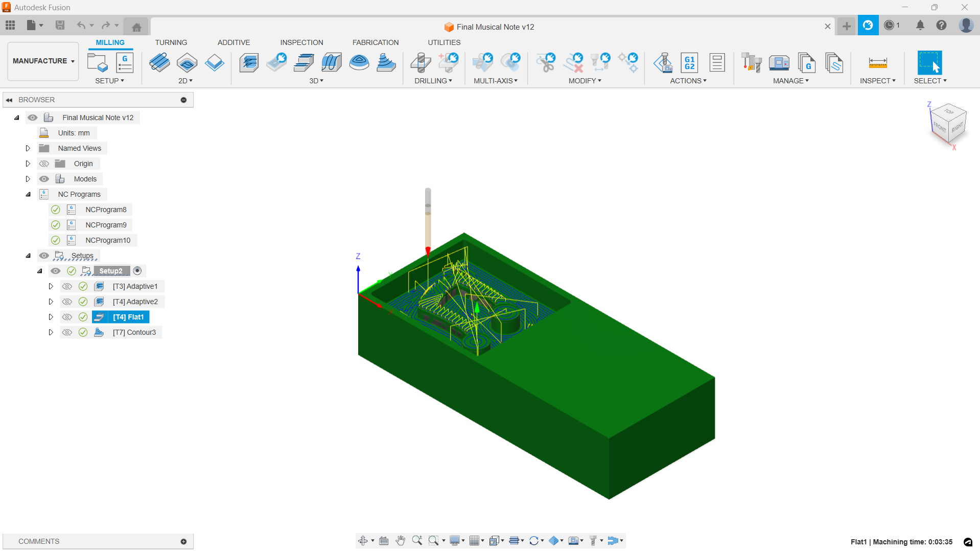Click the Orbit navigation icon
The image size is (980, 551).
click(363, 540)
